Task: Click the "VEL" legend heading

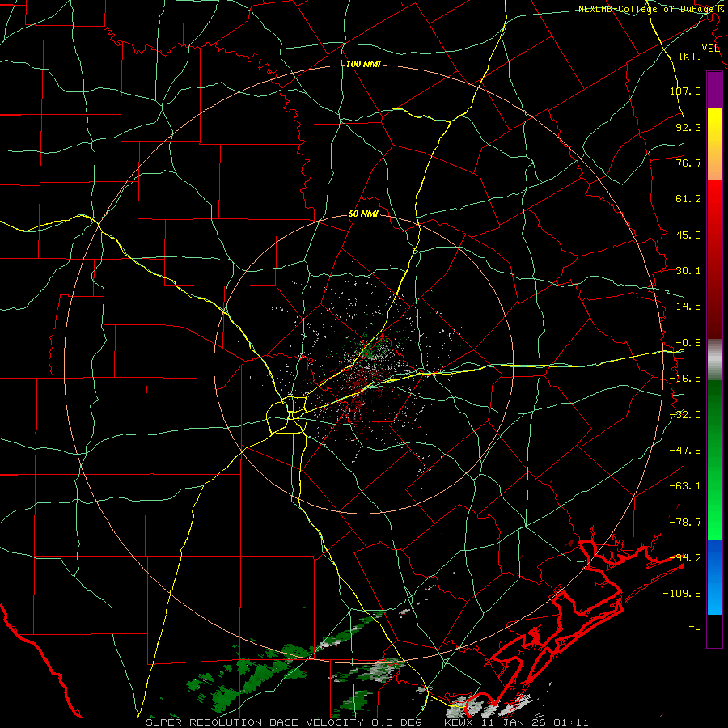Action: click(x=710, y=49)
